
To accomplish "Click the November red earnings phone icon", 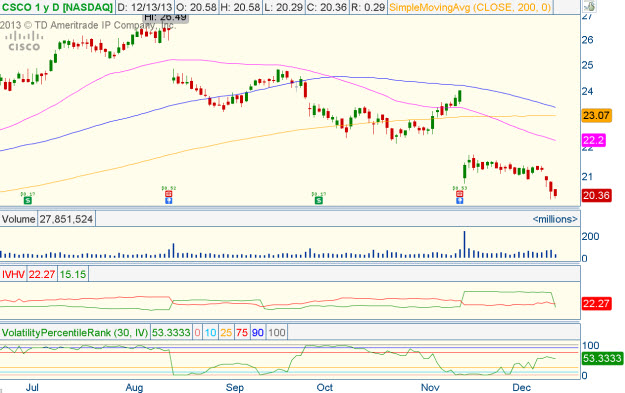I will coord(460,194).
